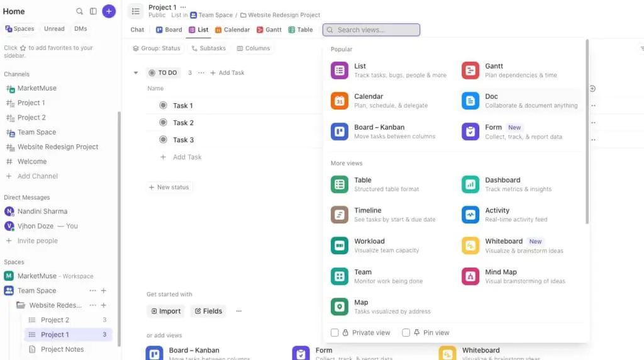Open ellipsis menu for Team Space
Viewport: 644px width, 360px height.
click(x=93, y=291)
